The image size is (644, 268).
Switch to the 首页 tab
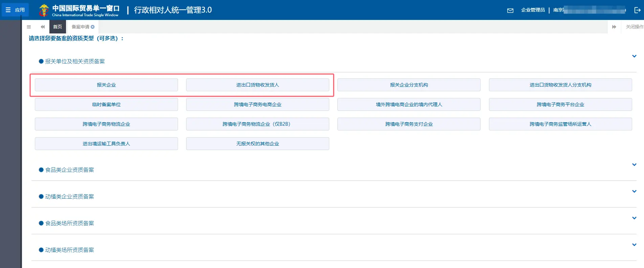58,27
